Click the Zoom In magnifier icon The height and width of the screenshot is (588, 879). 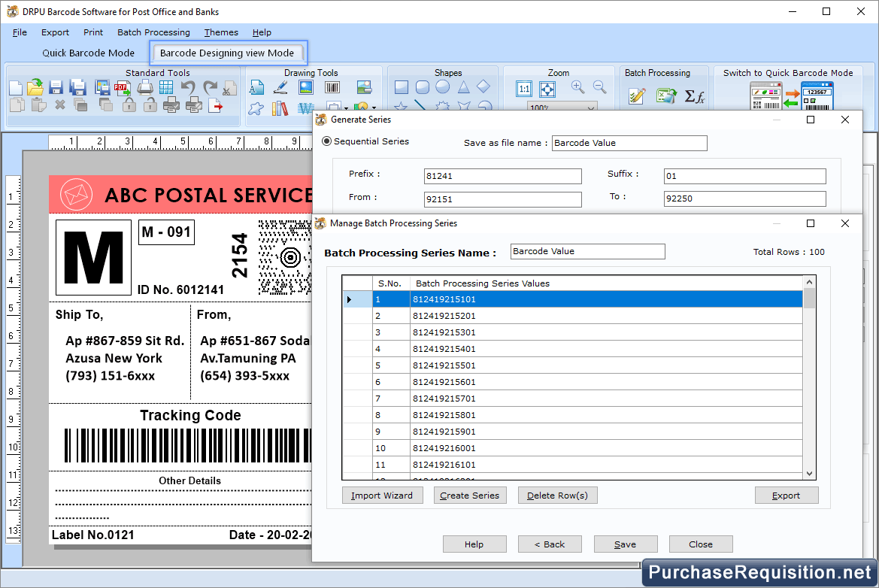pyautogui.click(x=577, y=87)
